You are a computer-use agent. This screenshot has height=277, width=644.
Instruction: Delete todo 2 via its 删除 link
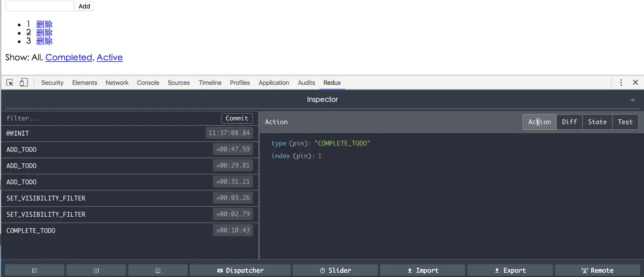(x=44, y=33)
